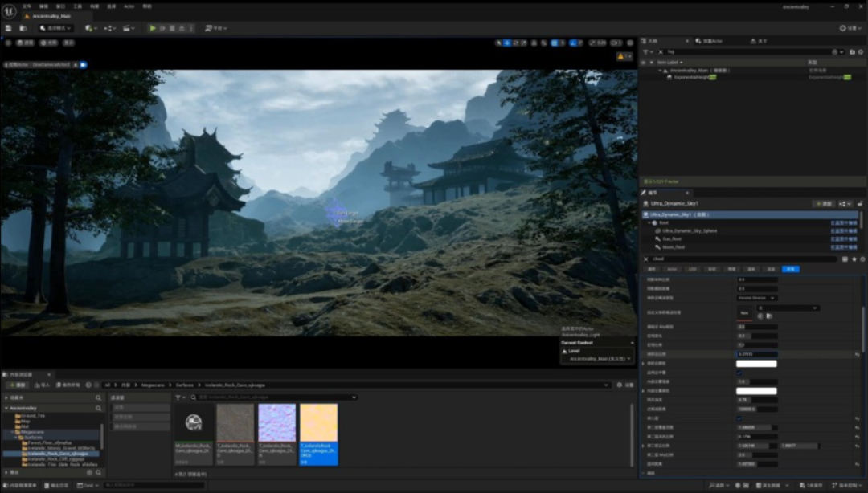Image resolution: width=868 pixels, height=493 pixels.
Task: Select the Sun_Root component
Action: coord(671,239)
